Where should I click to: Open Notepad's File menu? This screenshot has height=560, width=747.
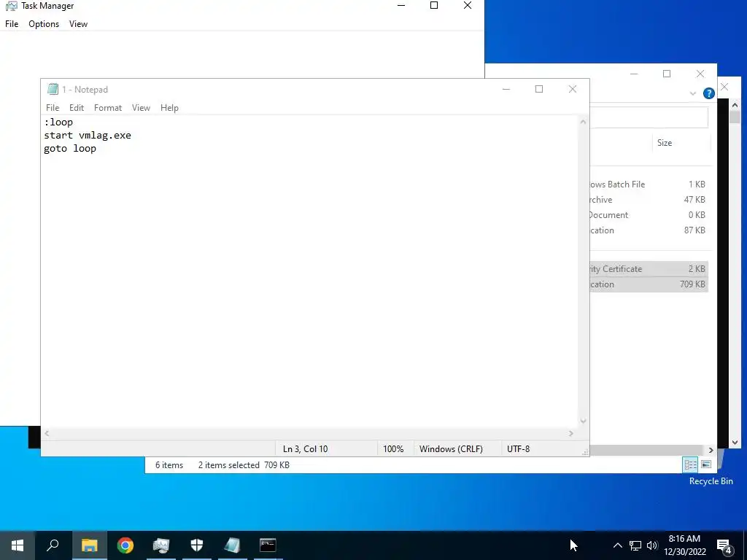click(53, 108)
